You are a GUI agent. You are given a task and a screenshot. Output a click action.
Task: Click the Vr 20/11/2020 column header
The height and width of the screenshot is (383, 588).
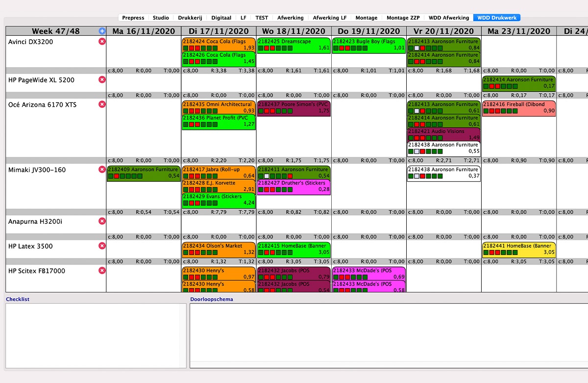(x=443, y=31)
